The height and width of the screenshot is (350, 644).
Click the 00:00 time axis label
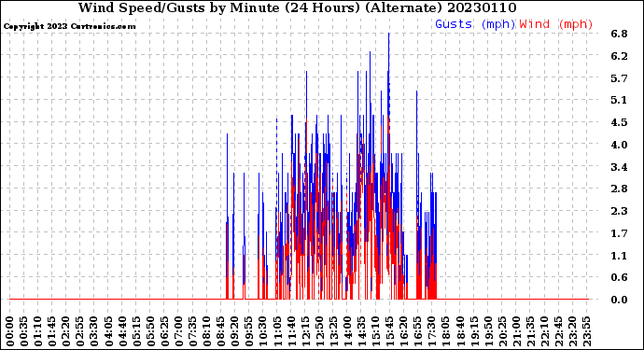(x=10, y=331)
